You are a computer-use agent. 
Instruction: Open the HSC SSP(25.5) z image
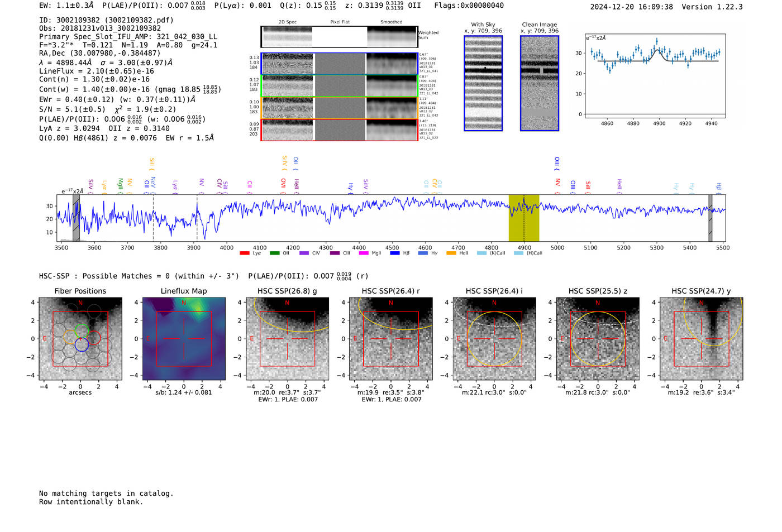pos(598,339)
